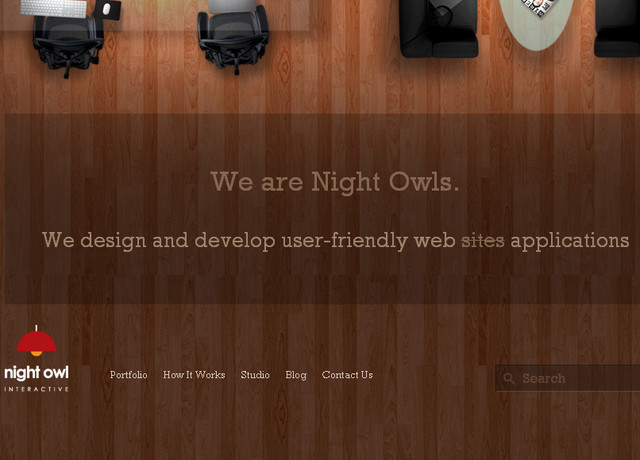Screen dimensions: 640x460
Task: Click the oval glass coffee table
Action: [x=536, y=24]
